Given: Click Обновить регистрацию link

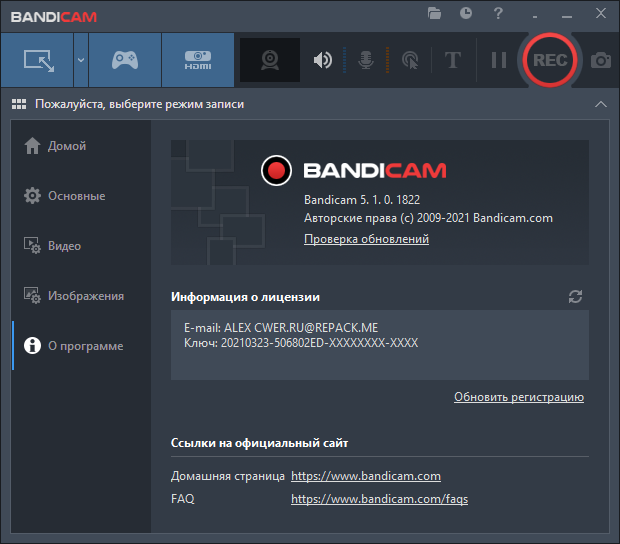Looking at the screenshot, I should pyautogui.click(x=519, y=397).
